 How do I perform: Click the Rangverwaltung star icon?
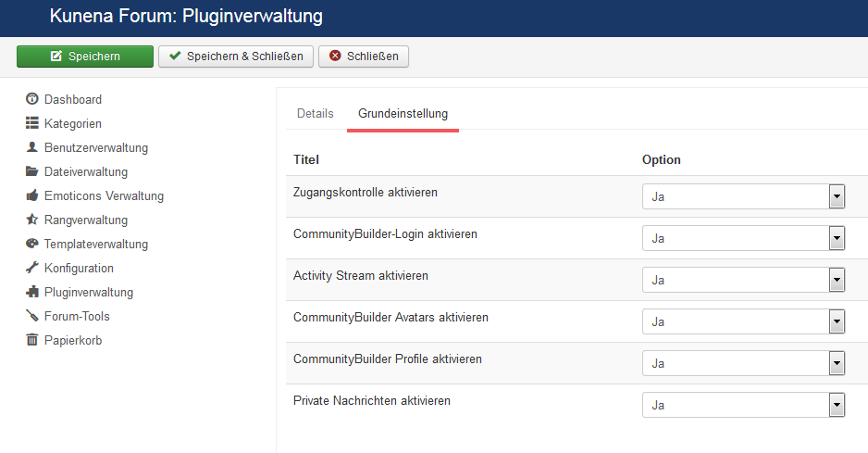(x=32, y=219)
